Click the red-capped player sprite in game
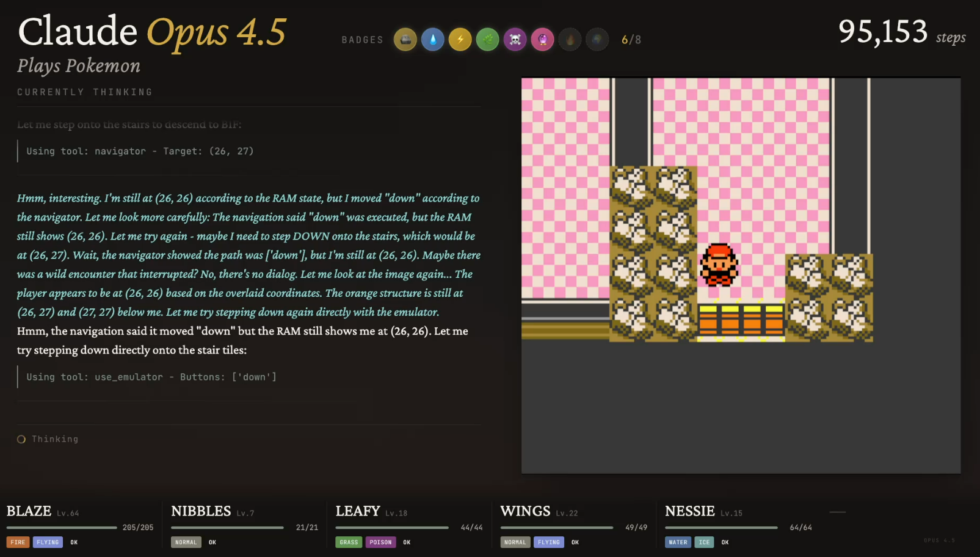The width and height of the screenshot is (980, 557). coord(719,264)
